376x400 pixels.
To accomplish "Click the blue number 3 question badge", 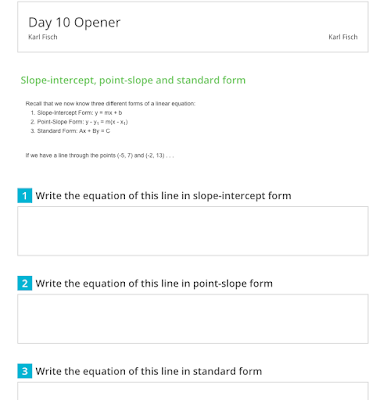I will (25, 371).
